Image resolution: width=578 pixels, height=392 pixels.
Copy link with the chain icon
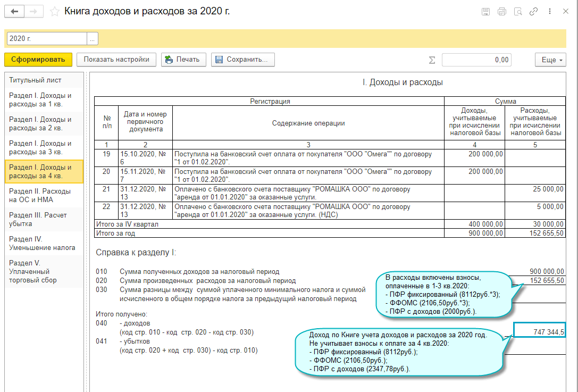(x=533, y=11)
